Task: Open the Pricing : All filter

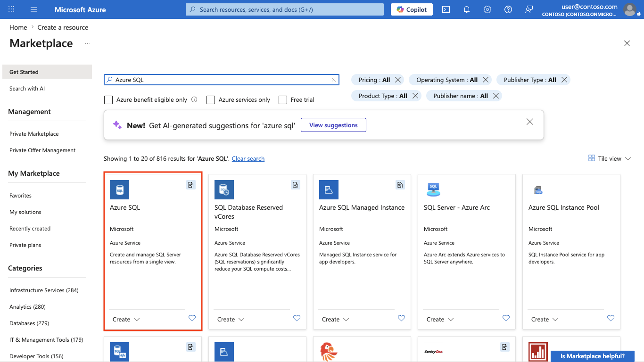Action: tap(374, 80)
